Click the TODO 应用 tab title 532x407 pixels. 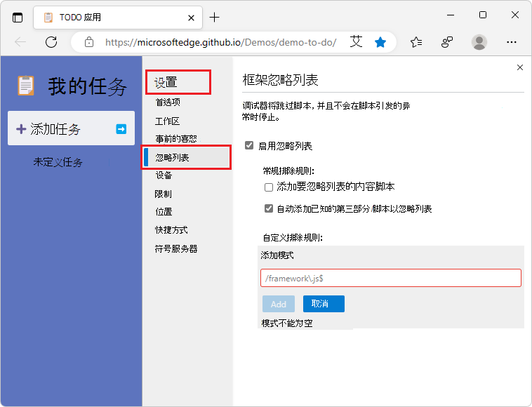click(x=81, y=18)
